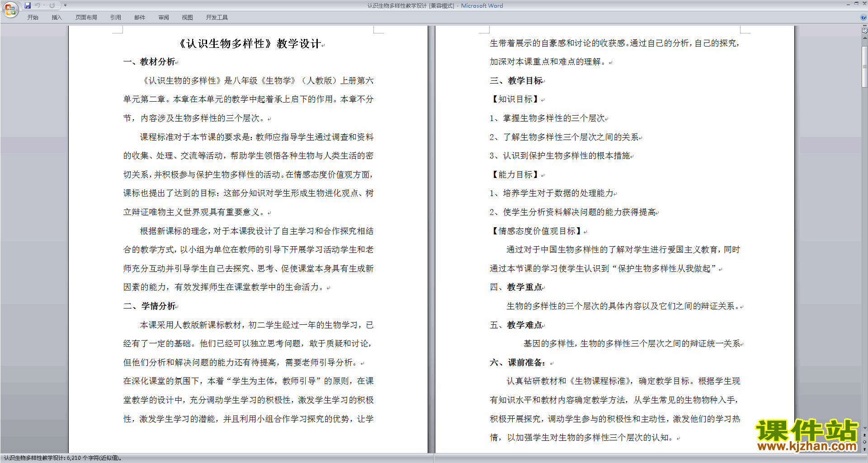
Task: Click the heading 五、教学难点
Action: tap(516, 325)
